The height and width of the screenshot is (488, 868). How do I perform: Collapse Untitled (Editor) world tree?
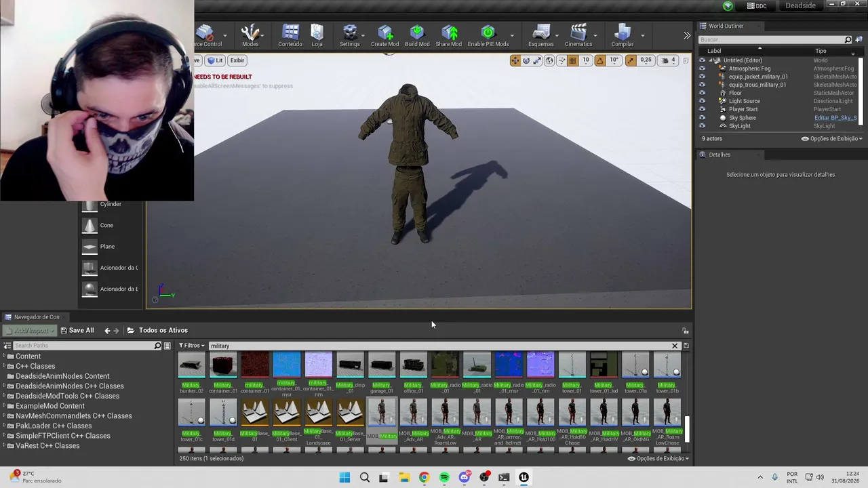(x=711, y=60)
